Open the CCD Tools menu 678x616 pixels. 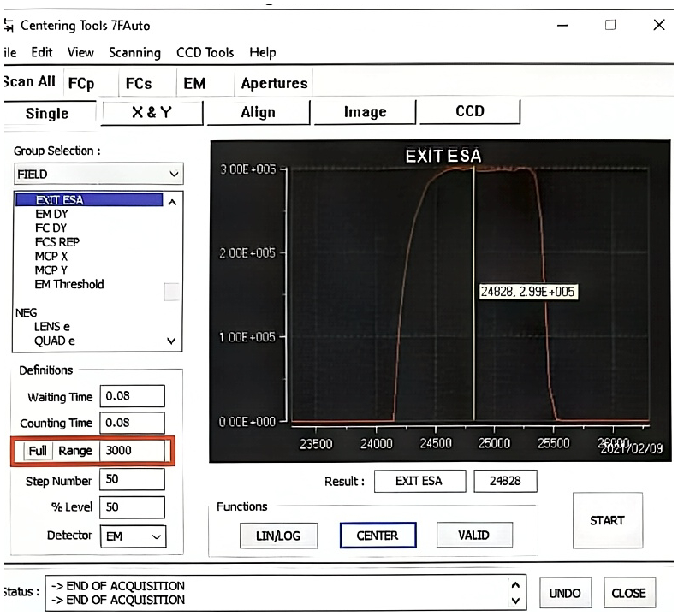pyautogui.click(x=205, y=52)
